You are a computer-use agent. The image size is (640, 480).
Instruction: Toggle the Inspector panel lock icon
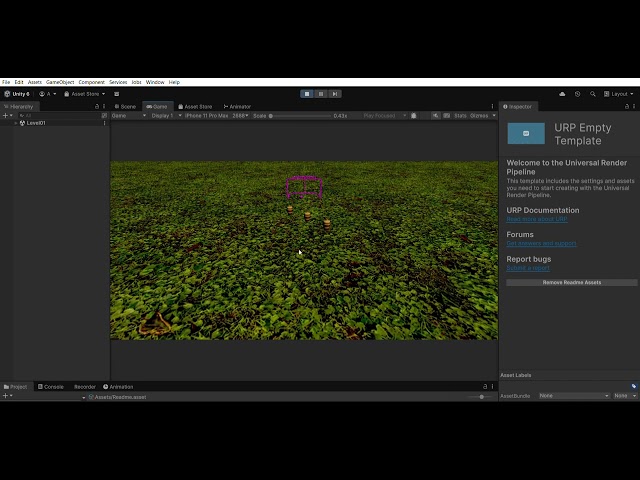(x=627, y=107)
